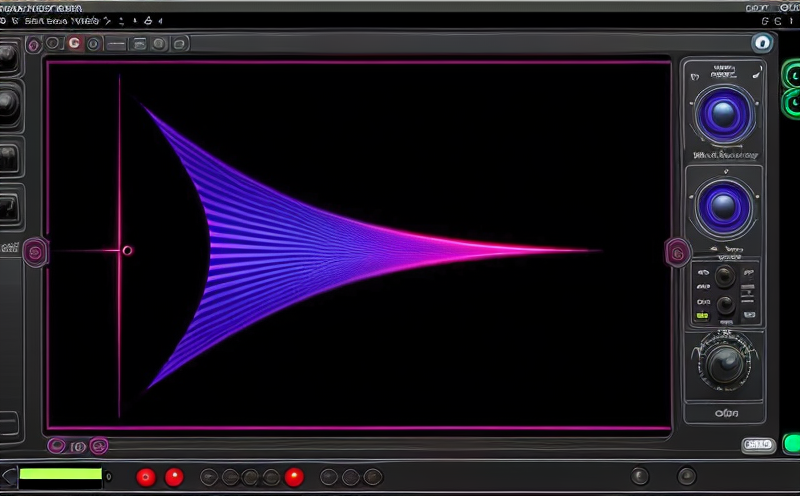
Task: Click the purple circular icon at toolbar start
Action: point(34,44)
